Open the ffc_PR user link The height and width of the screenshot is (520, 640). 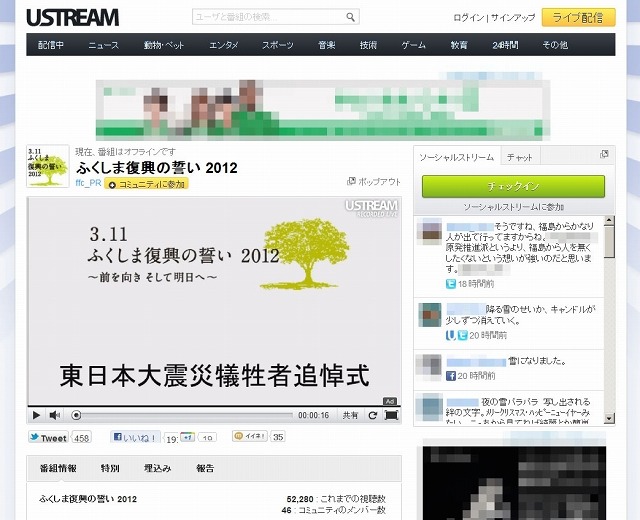pyautogui.click(x=88, y=183)
